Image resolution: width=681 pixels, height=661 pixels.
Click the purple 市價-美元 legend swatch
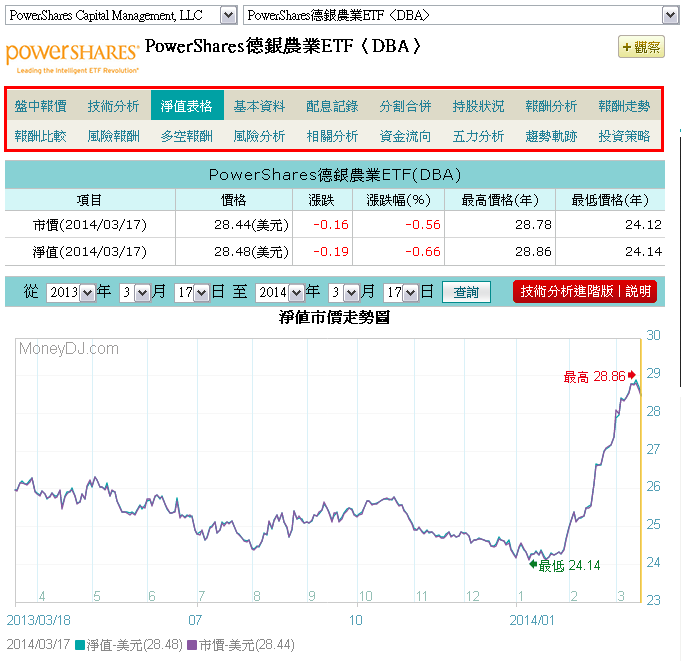point(192,645)
